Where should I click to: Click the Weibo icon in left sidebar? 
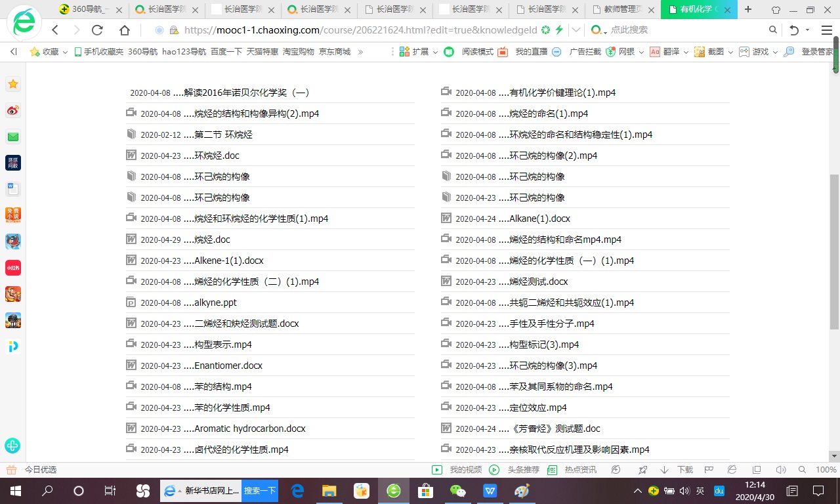click(x=13, y=110)
